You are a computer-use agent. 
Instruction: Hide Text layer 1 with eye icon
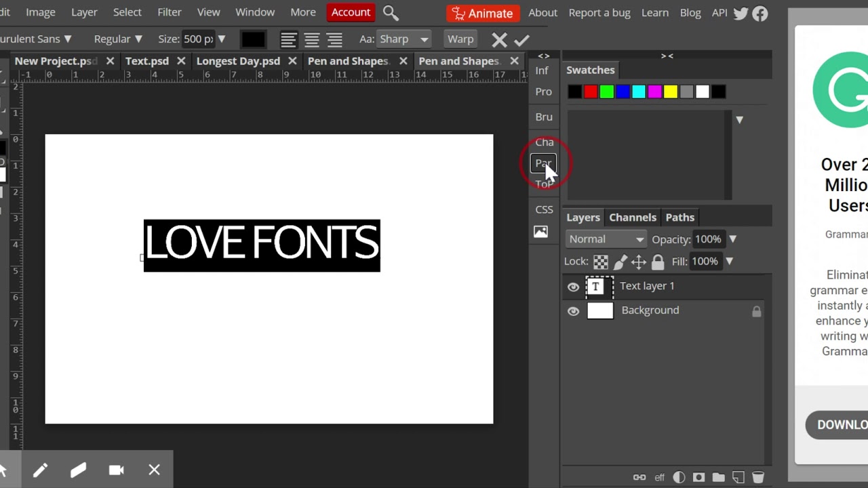pyautogui.click(x=573, y=287)
